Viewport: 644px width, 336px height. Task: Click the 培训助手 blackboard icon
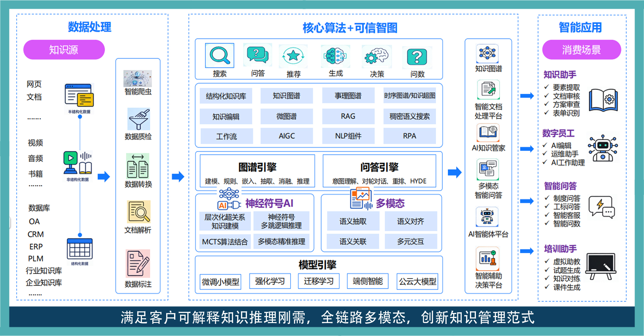coord(601,266)
